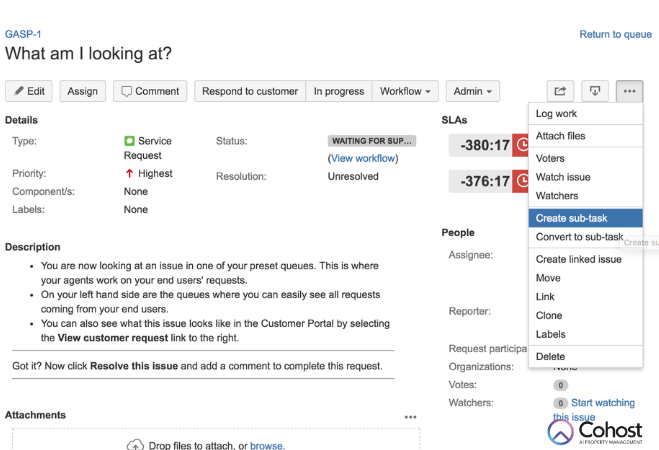
Task: Click the Labels None value
Action: (136, 210)
